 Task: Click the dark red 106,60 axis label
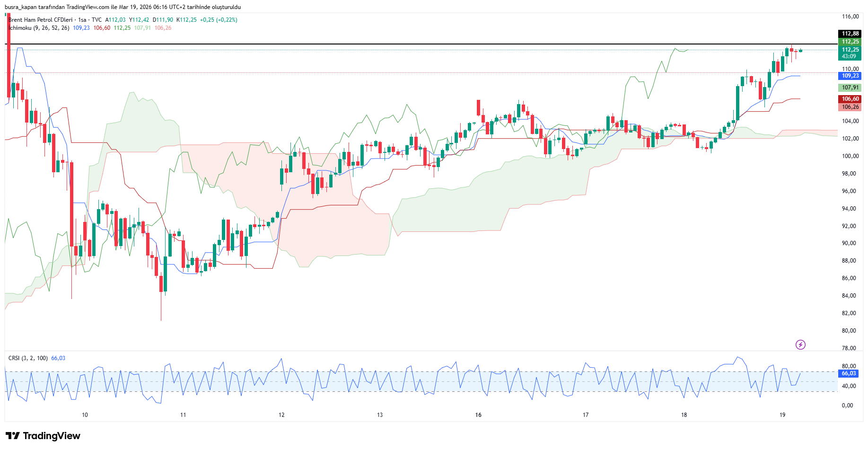pyautogui.click(x=850, y=99)
